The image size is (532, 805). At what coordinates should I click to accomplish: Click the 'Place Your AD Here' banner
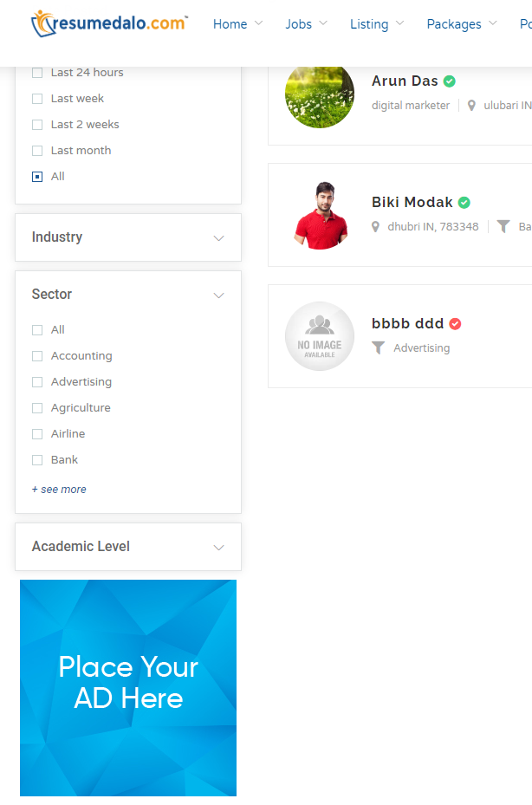[x=128, y=687]
